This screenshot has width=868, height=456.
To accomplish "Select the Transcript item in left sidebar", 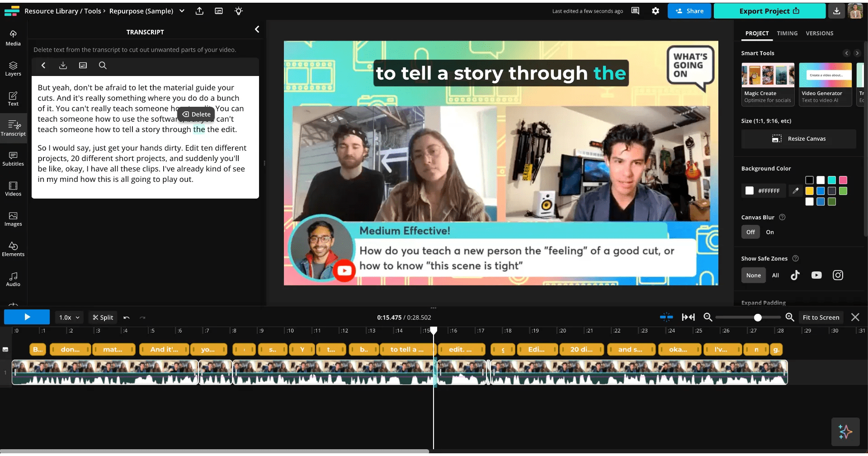I will [x=13, y=128].
